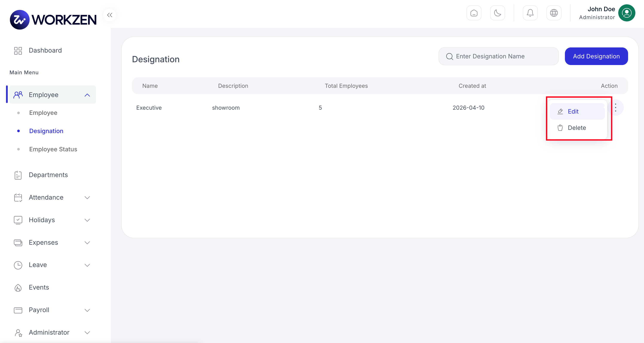This screenshot has height=343, width=644.
Task: Click the Employee people icon
Action: pos(18,95)
